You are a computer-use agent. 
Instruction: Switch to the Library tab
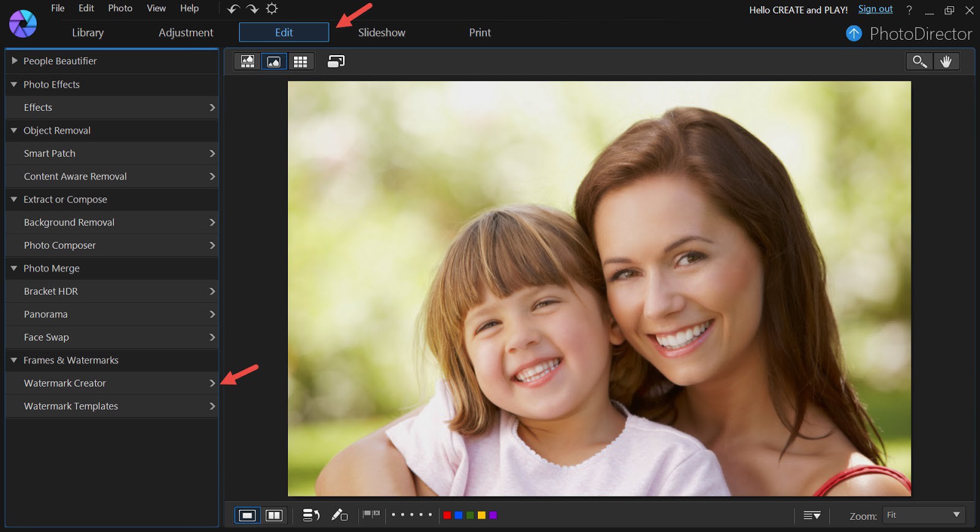coord(88,32)
